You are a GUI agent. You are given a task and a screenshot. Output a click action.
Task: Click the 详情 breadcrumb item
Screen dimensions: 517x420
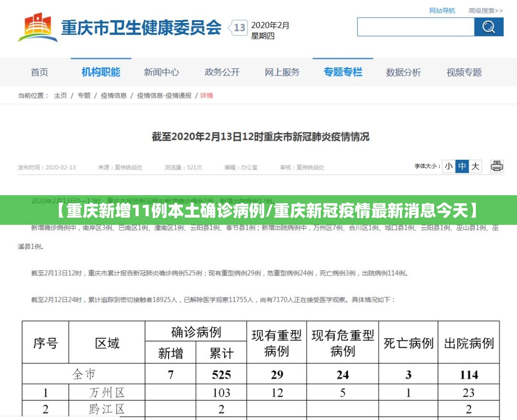[206, 96]
